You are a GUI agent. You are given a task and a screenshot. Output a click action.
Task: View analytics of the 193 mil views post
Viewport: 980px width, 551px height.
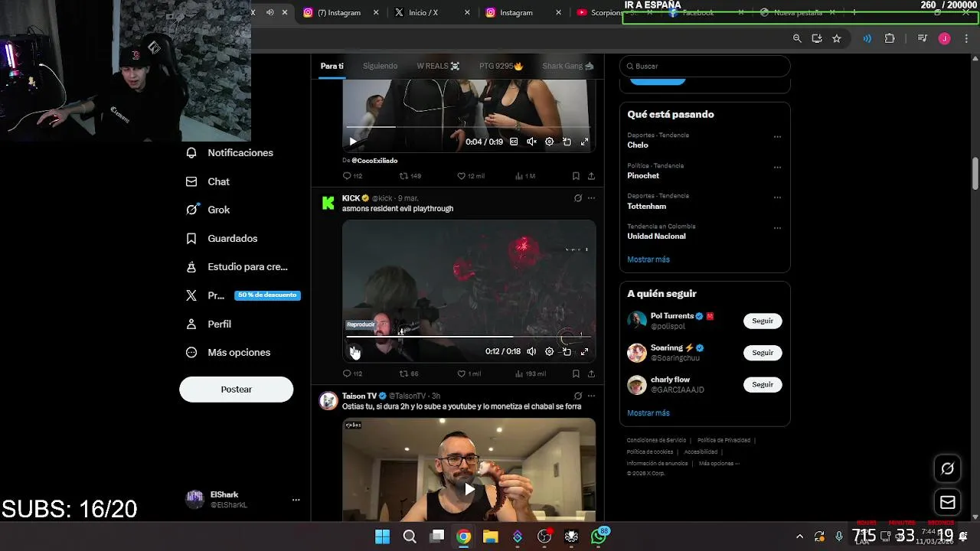[530, 373]
